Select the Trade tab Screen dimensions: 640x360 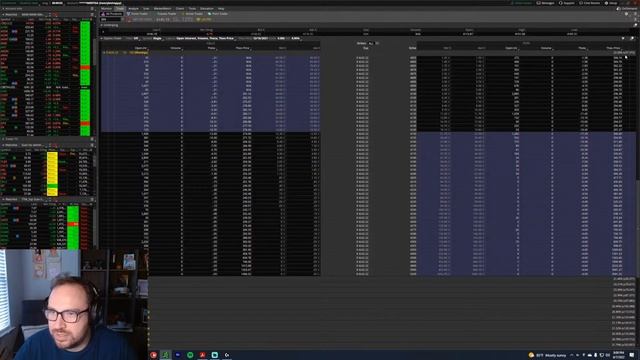[x=120, y=9]
